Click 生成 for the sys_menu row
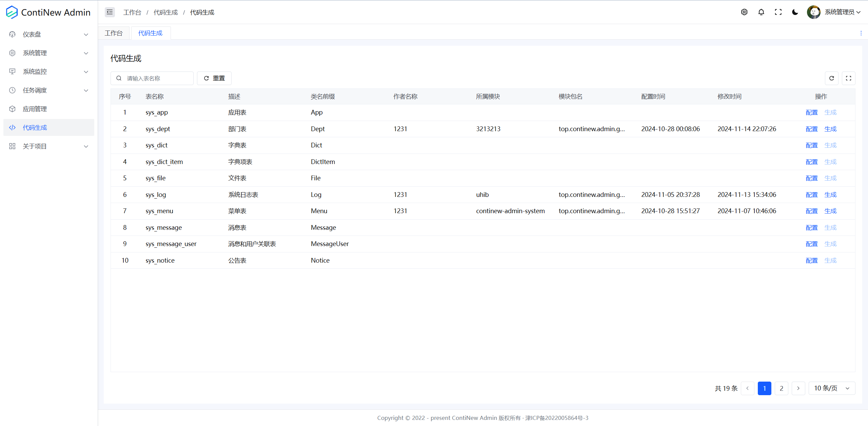 tap(830, 211)
